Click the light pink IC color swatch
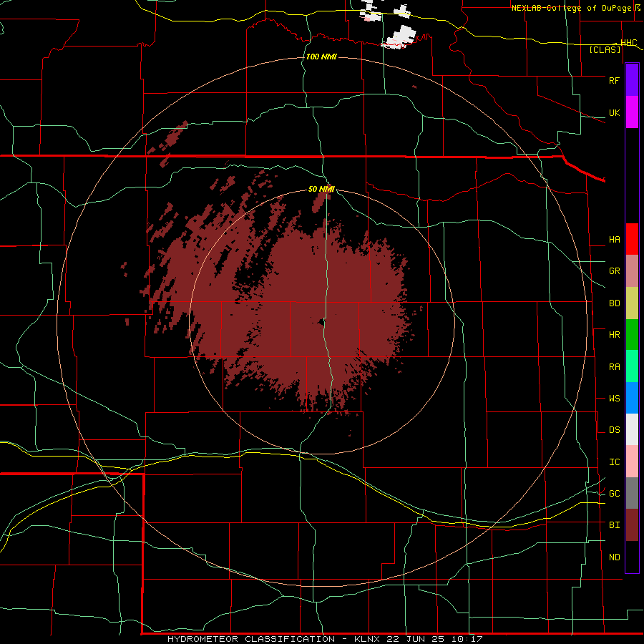 point(632,462)
